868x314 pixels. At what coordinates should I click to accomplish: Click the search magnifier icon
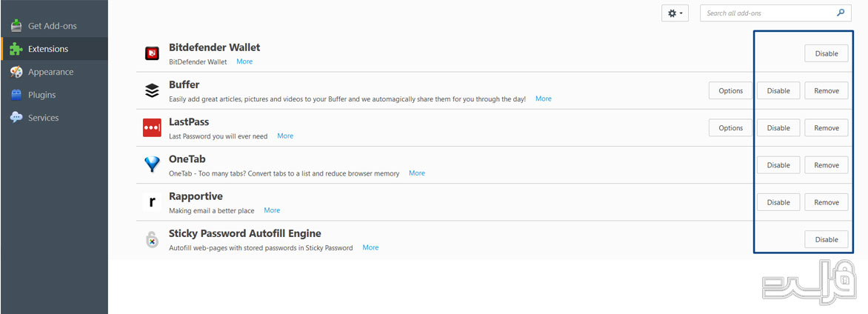point(841,13)
